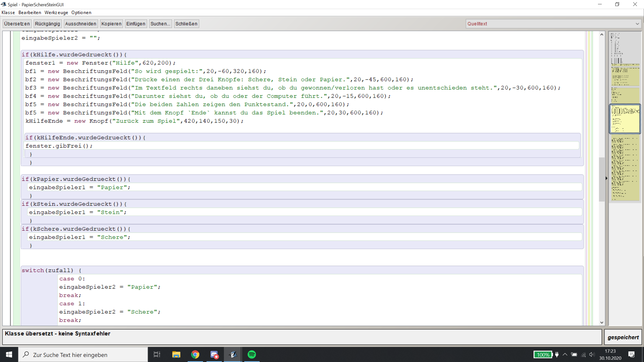Image resolution: width=644 pixels, height=362 pixels.
Task: Open the Quelltext view dropdown
Action: [637, 24]
